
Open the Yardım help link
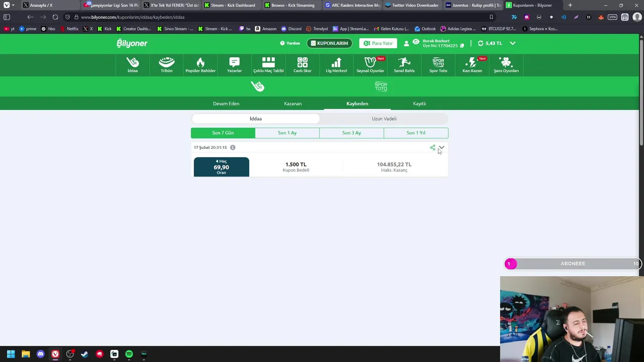(x=290, y=43)
